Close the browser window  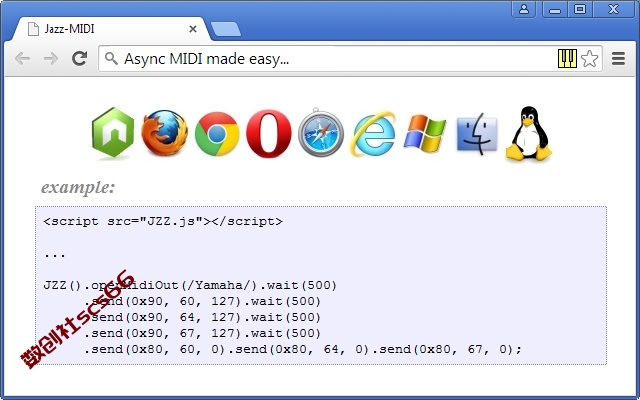[613, 9]
